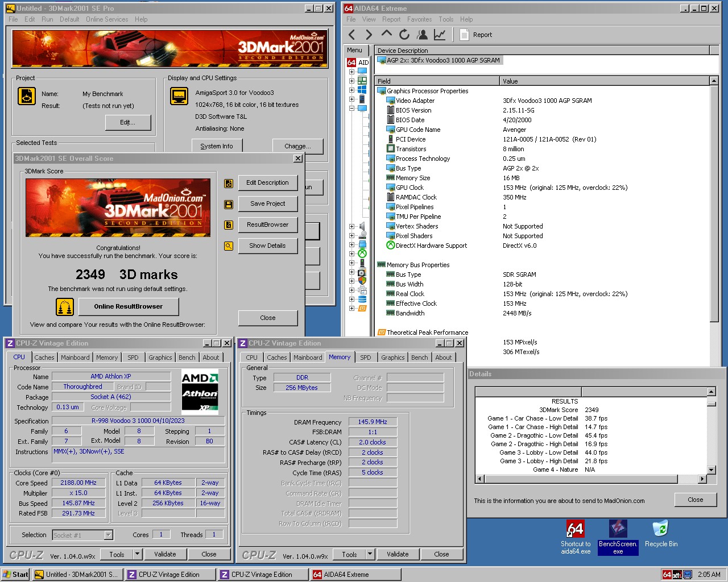728x582 pixels.
Task: Click the Show Details button
Action: click(268, 246)
